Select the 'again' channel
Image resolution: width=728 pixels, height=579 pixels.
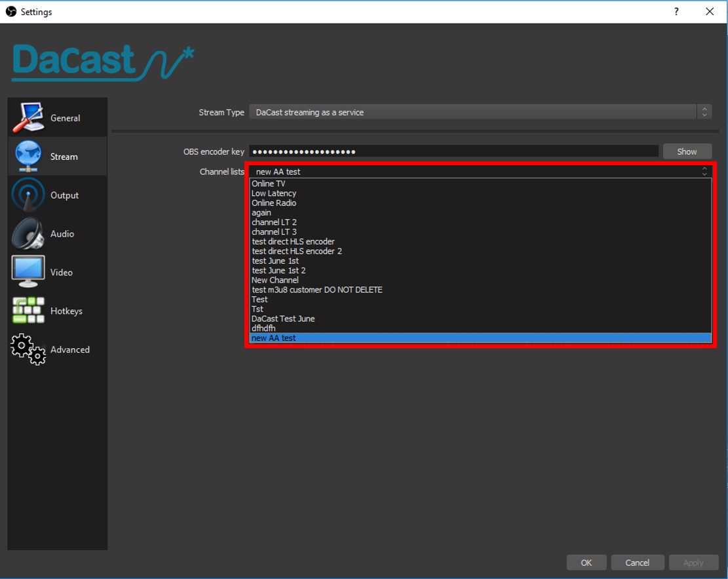(x=480, y=212)
